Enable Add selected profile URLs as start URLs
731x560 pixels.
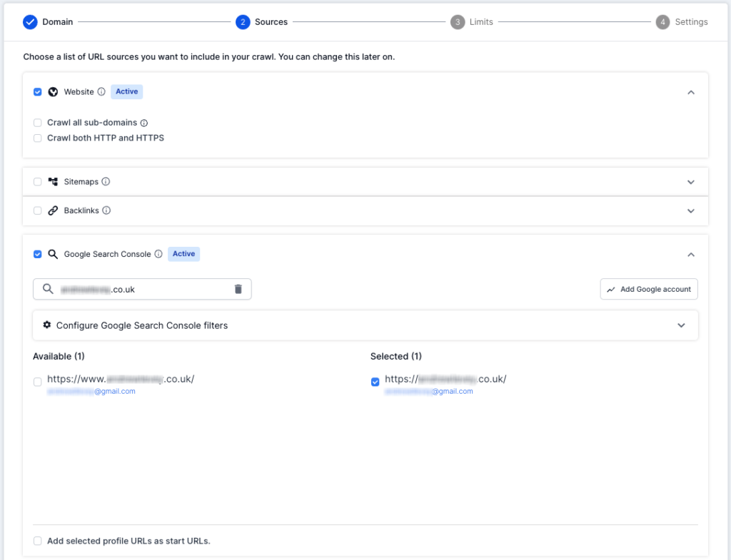(x=37, y=541)
